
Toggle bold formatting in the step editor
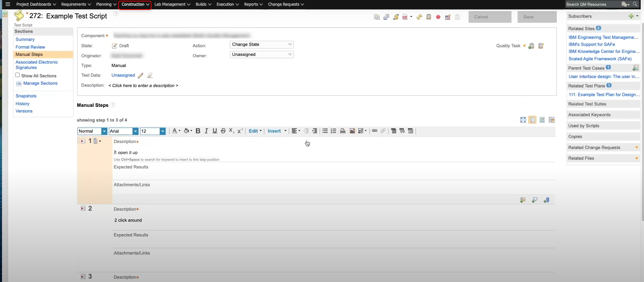coord(198,131)
